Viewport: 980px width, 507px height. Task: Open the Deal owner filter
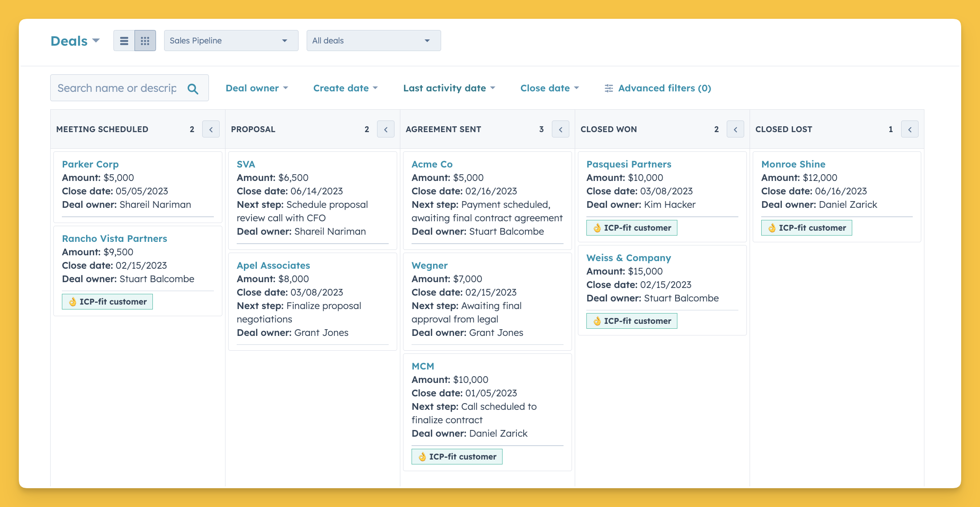coord(257,88)
